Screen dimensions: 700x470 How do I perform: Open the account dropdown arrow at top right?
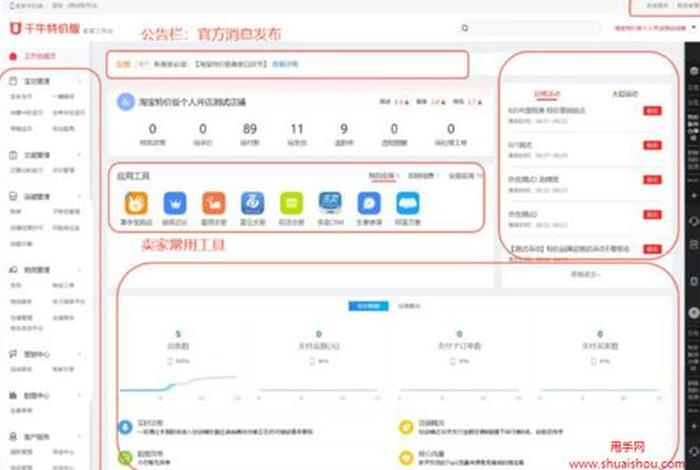click(x=694, y=28)
